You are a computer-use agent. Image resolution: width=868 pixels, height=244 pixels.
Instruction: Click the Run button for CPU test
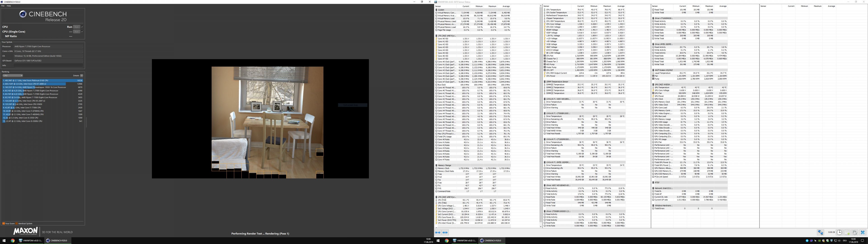pyautogui.click(x=76, y=27)
